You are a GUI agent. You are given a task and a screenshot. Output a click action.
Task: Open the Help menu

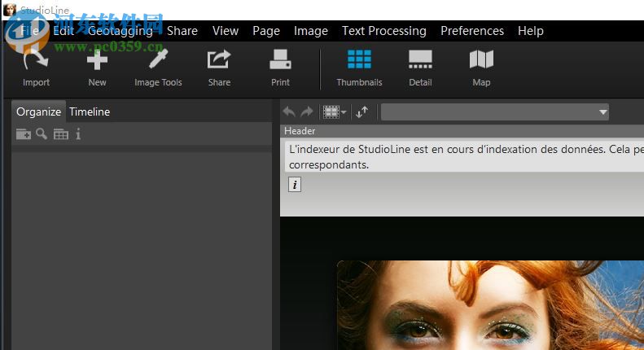click(531, 31)
